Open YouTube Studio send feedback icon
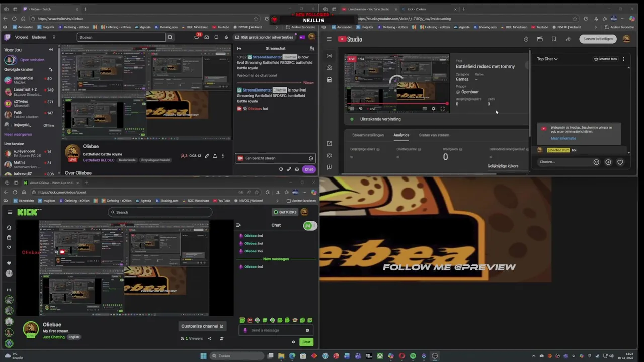The height and width of the screenshot is (362, 644). [x=329, y=167]
